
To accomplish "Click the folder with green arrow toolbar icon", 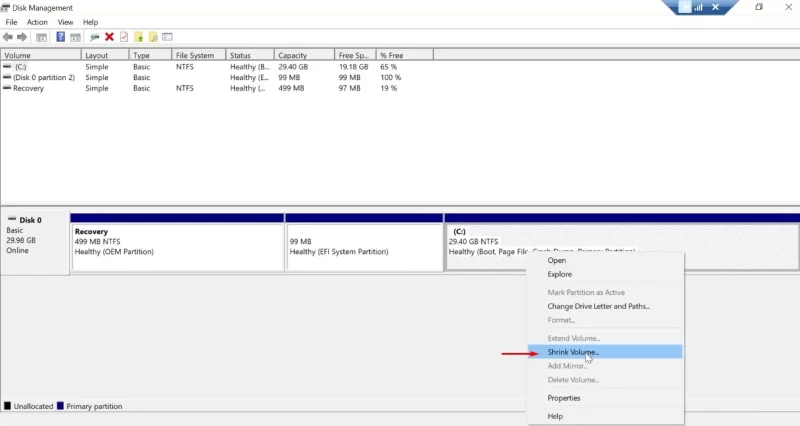I will 138,37.
